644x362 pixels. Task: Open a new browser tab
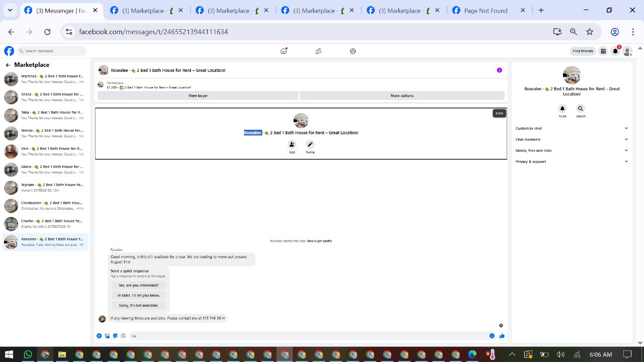(x=541, y=11)
